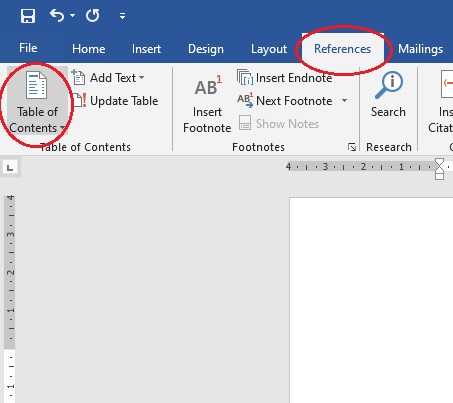453x403 pixels.
Task: Click the Save icon in quick access toolbar
Action: pyautogui.click(x=28, y=16)
